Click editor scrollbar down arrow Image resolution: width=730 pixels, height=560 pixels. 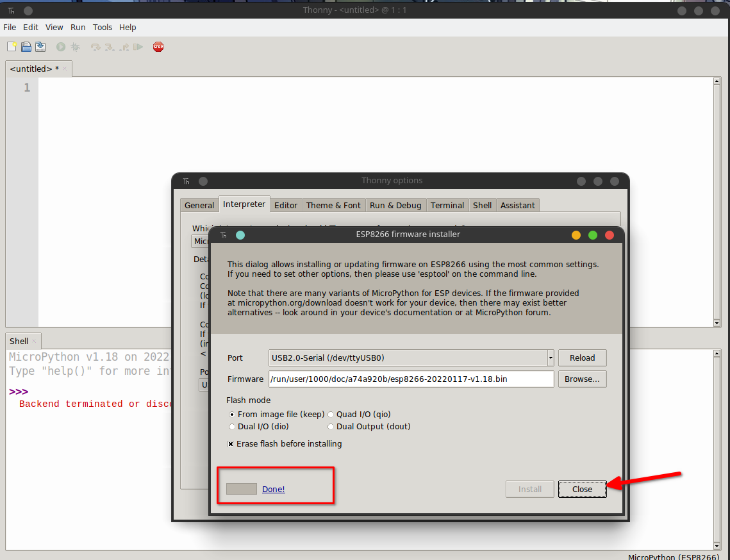tap(717, 323)
